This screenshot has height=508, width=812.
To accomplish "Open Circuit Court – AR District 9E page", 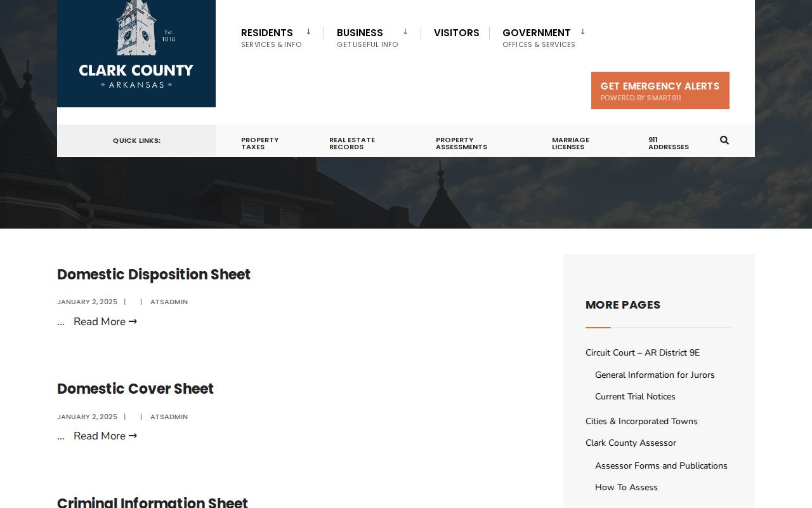I will 643,353.
